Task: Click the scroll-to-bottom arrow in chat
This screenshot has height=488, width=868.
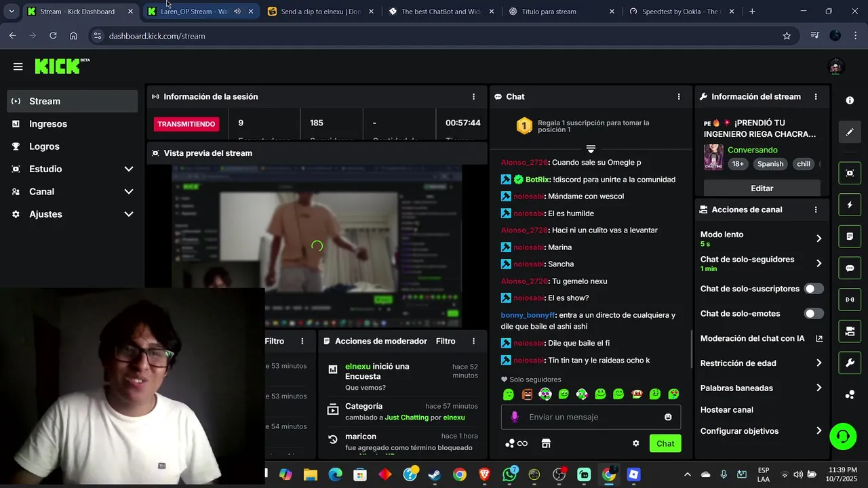Action: click(591, 148)
